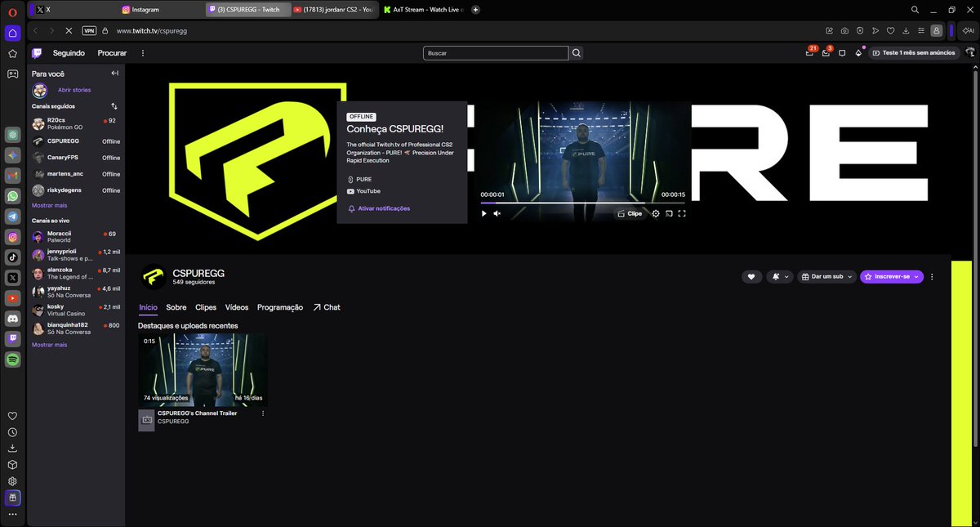Open channel more options vertical dots
980x527 pixels.
(932, 277)
